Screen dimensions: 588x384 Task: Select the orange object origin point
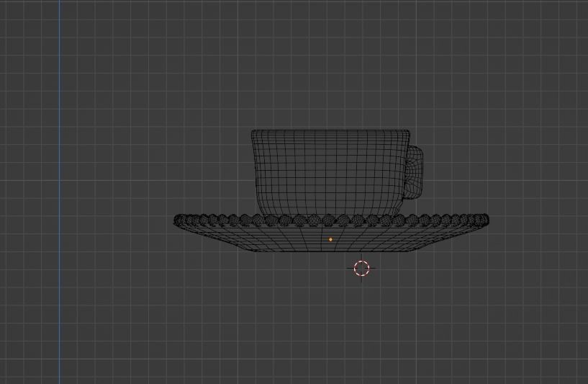point(330,239)
